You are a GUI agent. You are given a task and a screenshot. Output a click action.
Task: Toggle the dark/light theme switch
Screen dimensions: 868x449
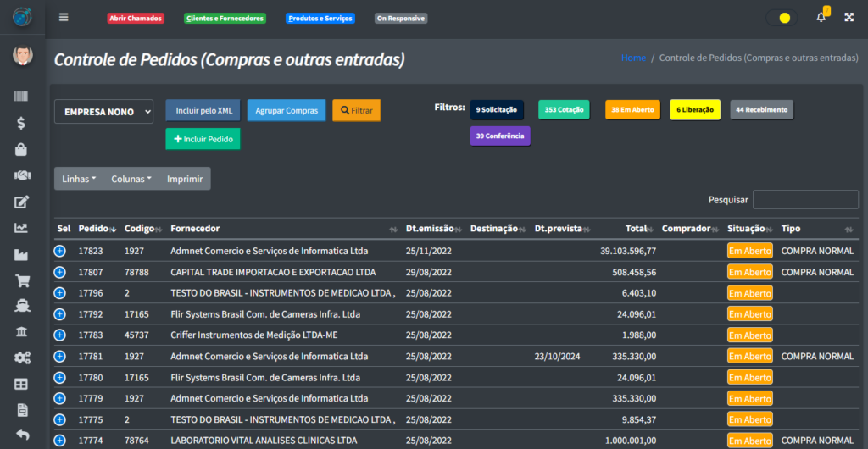(781, 18)
